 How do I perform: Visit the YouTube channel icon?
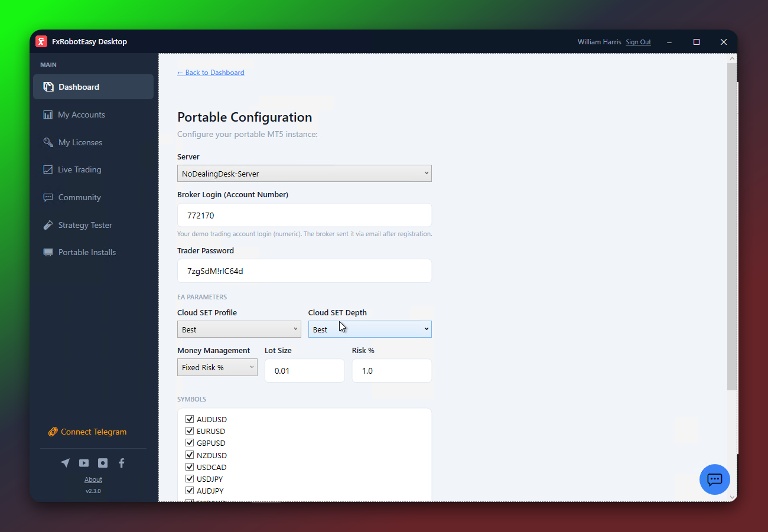click(84, 463)
